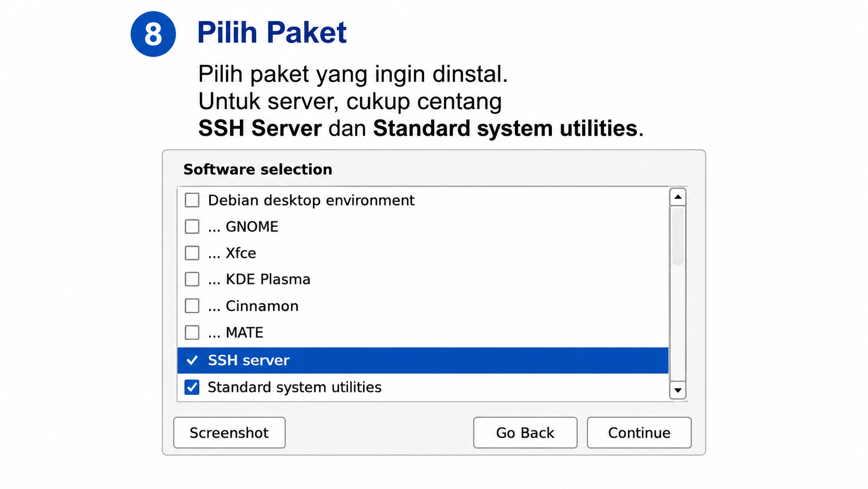Select the 'Debian desktop environment' label
The height and width of the screenshot is (489, 868).
click(311, 201)
